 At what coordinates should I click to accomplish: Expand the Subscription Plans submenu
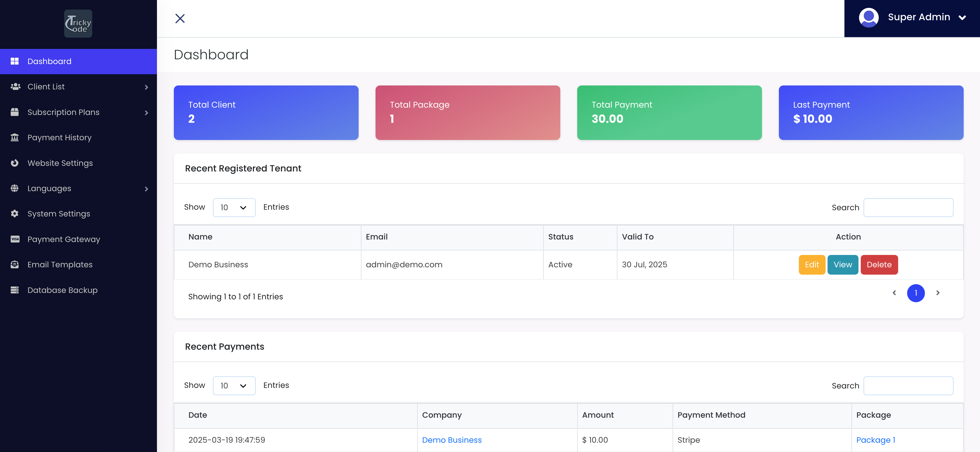click(146, 112)
